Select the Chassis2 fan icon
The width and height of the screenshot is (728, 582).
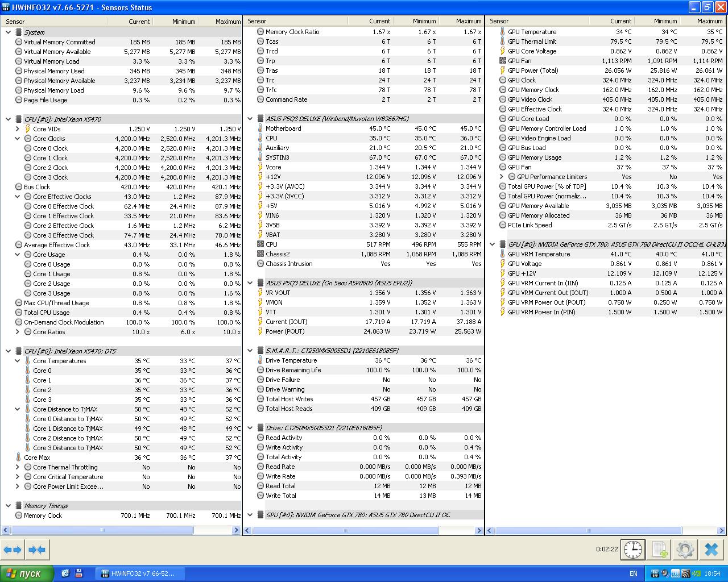click(x=260, y=254)
